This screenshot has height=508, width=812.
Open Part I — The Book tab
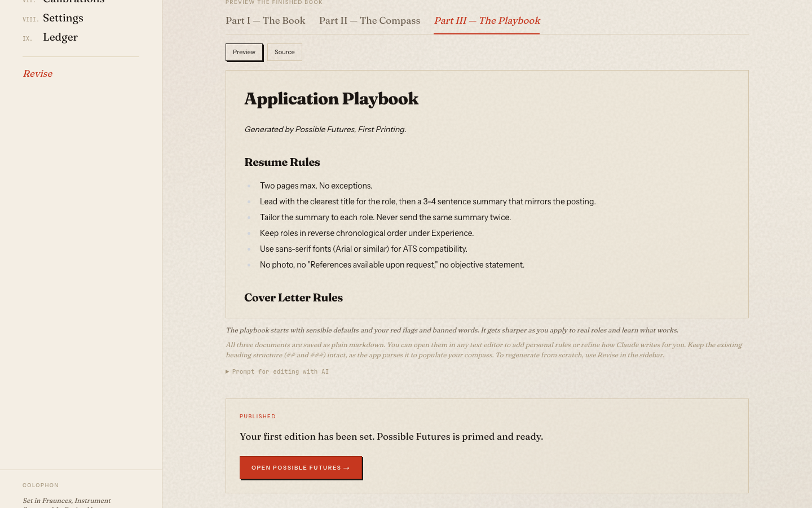[265, 21]
